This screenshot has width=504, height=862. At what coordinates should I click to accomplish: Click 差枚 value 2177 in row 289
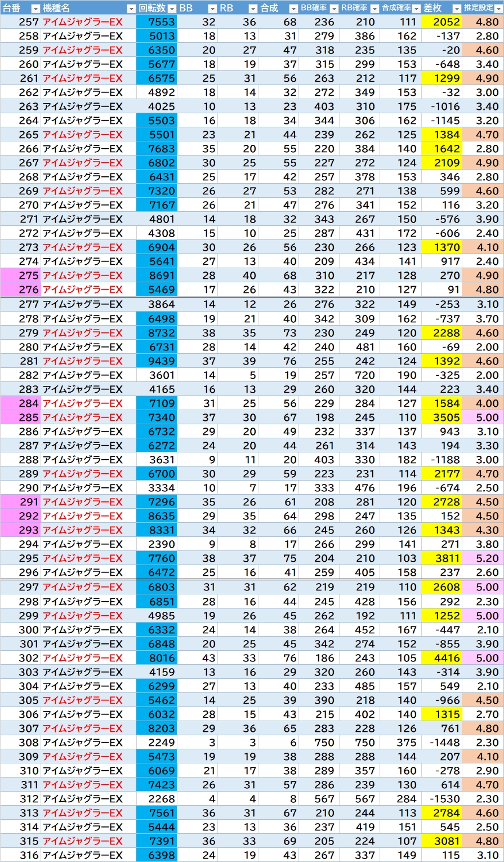[441, 474]
